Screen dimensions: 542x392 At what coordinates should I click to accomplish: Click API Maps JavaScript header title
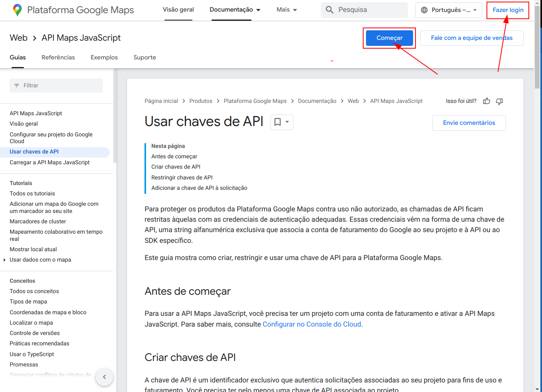tap(81, 38)
